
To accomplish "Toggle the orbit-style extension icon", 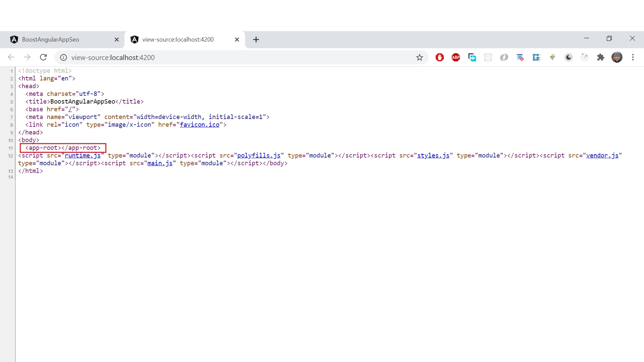I will click(585, 57).
